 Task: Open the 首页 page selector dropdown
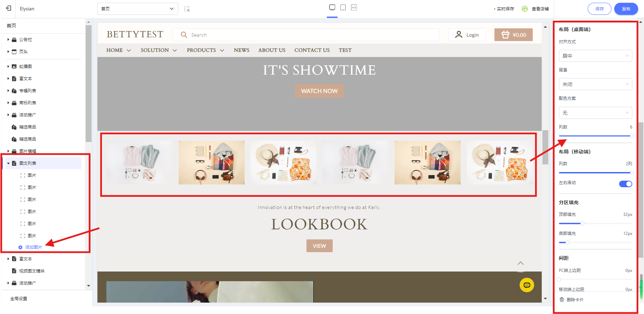tap(138, 9)
